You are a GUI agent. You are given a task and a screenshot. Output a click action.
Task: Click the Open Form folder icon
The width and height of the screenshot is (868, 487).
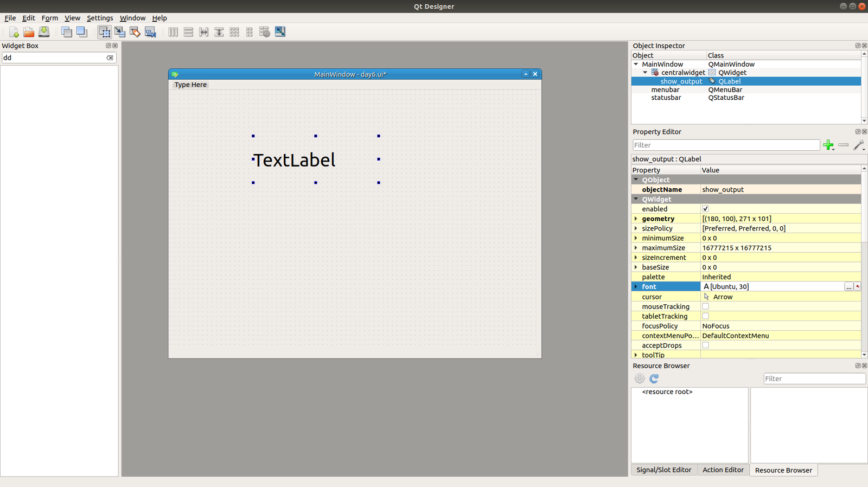click(x=29, y=32)
